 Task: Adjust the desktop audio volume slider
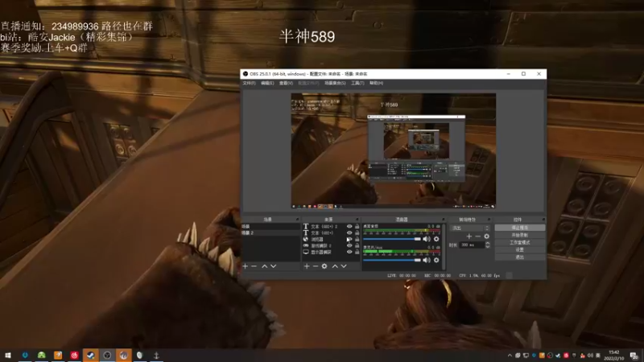pos(392,239)
